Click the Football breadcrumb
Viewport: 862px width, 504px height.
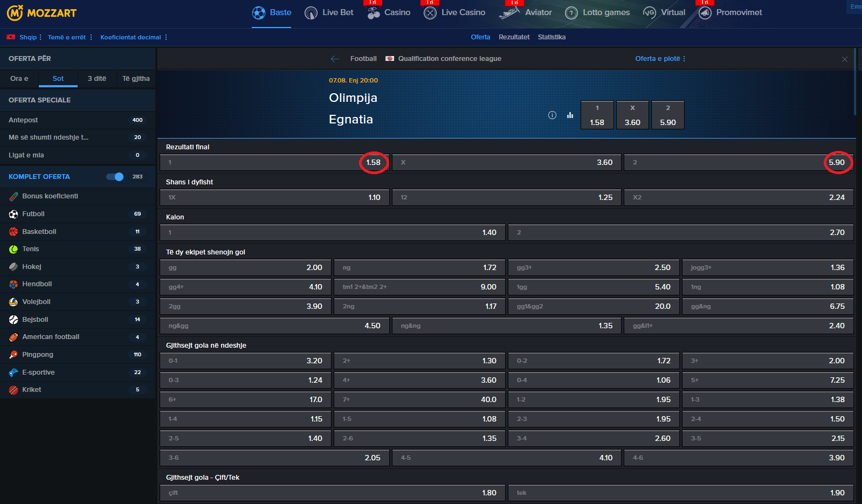(x=363, y=59)
